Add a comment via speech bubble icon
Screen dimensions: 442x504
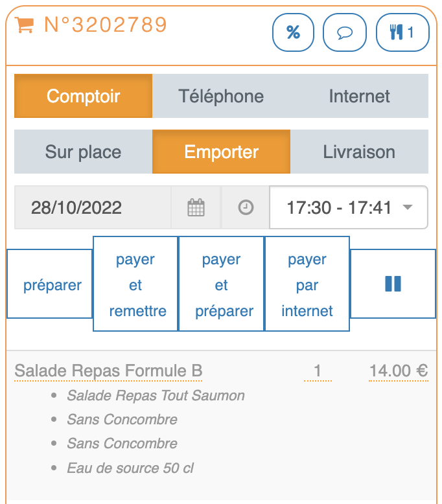point(344,32)
